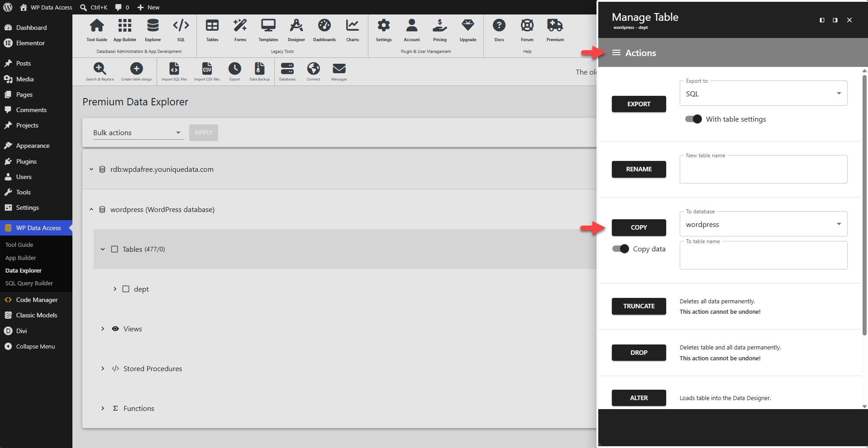Expand the Stored Procedures node

(103, 368)
